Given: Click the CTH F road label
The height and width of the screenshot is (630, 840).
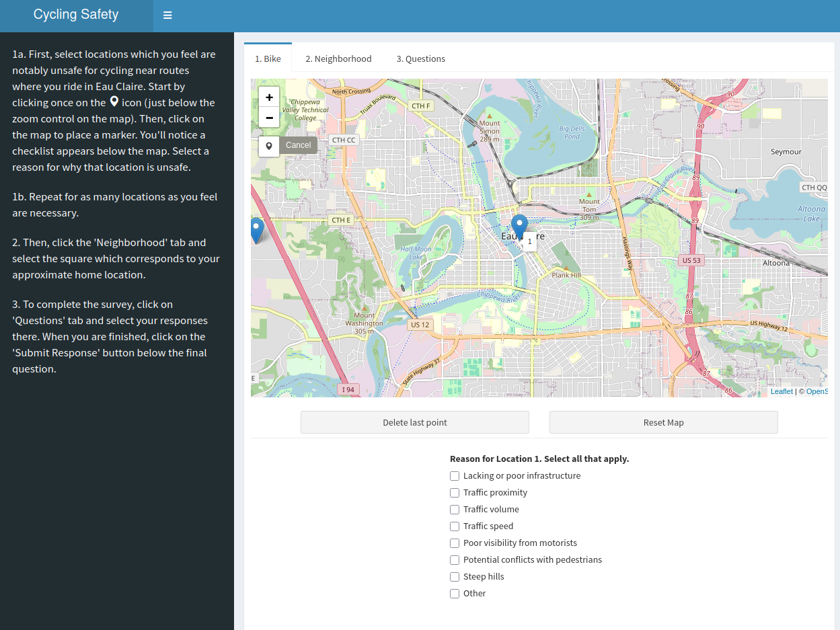Looking at the screenshot, I should point(421,106).
